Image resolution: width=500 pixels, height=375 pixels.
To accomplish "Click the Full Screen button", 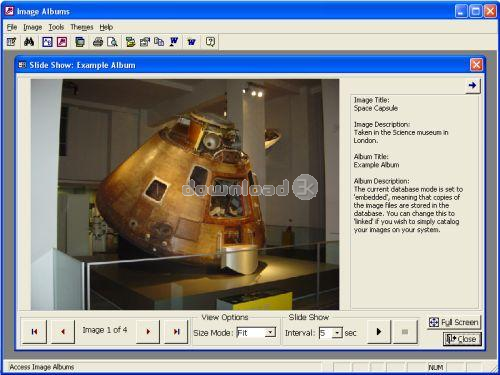I will [454, 322].
